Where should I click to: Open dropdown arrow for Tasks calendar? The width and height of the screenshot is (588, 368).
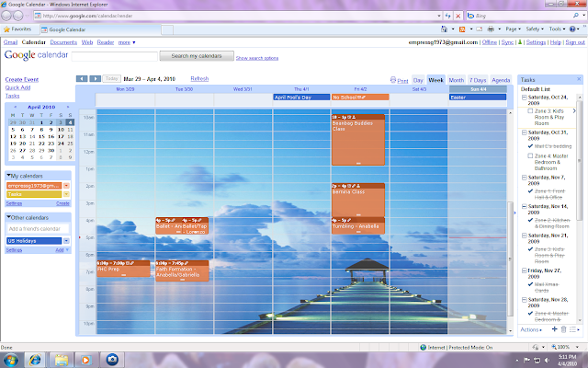[66, 194]
